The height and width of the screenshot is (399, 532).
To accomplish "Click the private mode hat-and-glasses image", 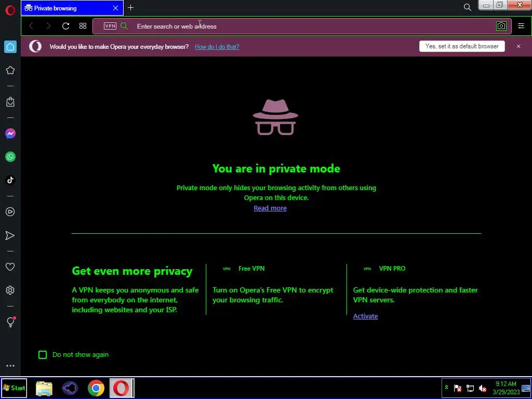I will coord(275,117).
